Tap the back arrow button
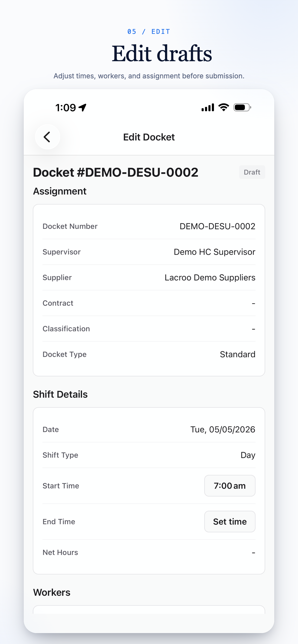This screenshot has width=298, height=644. tap(47, 137)
